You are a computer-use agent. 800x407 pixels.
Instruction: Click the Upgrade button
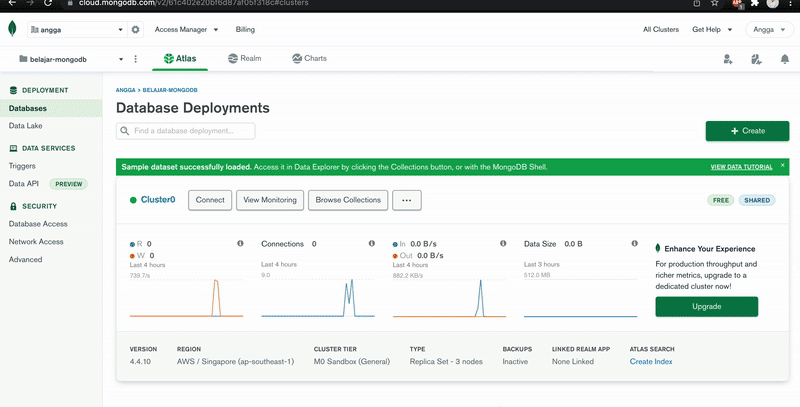click(x=707, y=307)
